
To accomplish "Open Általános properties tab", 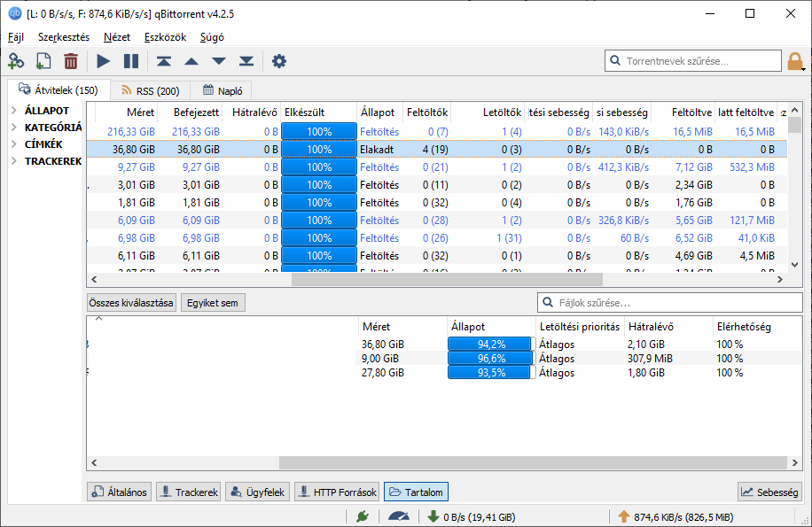I will (x=120, y=492).
